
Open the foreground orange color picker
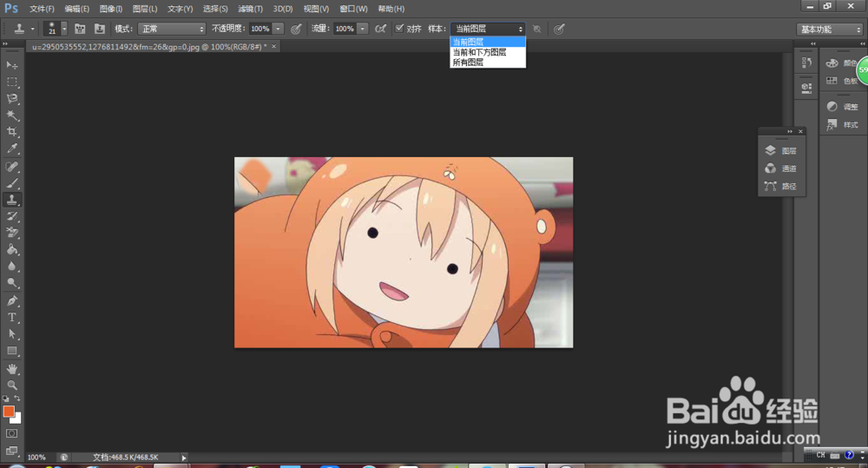pos(9,412)
